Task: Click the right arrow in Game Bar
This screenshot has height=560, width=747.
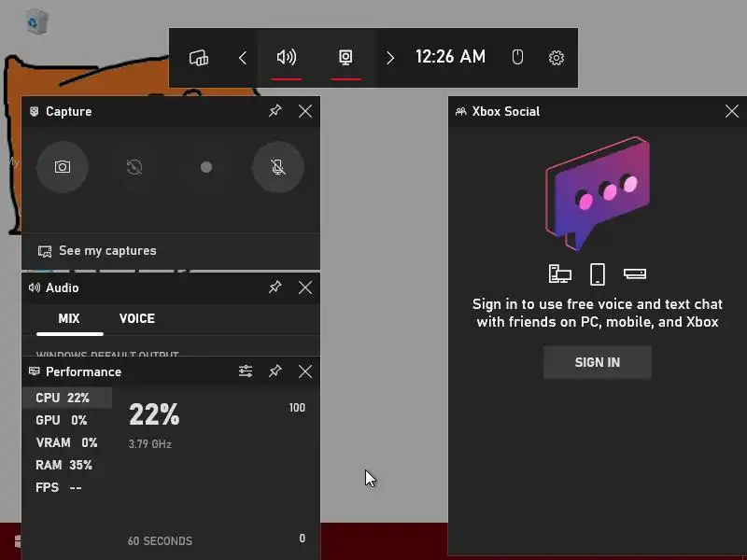Action: [390, 58]
